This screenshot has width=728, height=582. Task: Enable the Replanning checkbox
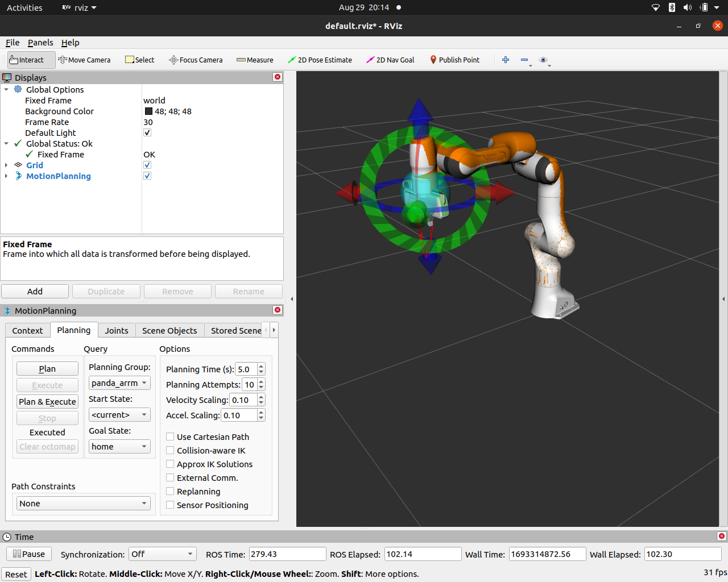[170, 491]
